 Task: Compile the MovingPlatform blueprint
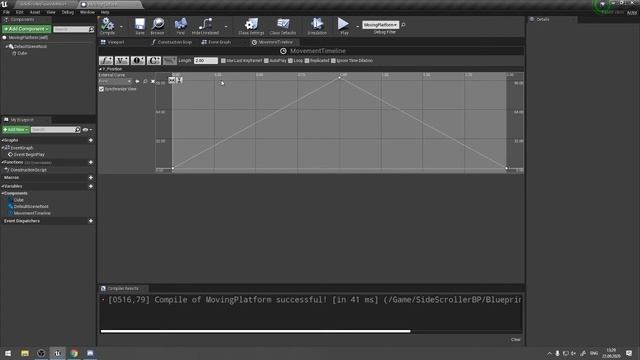pyautogui.click(x=107, y=26)
